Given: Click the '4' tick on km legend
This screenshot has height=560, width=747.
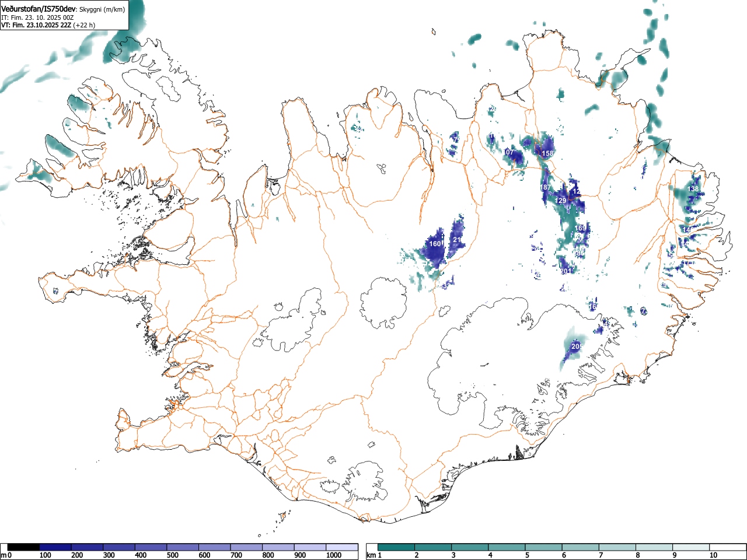Looking at the screenshot, I should click(x=490, y=555).
